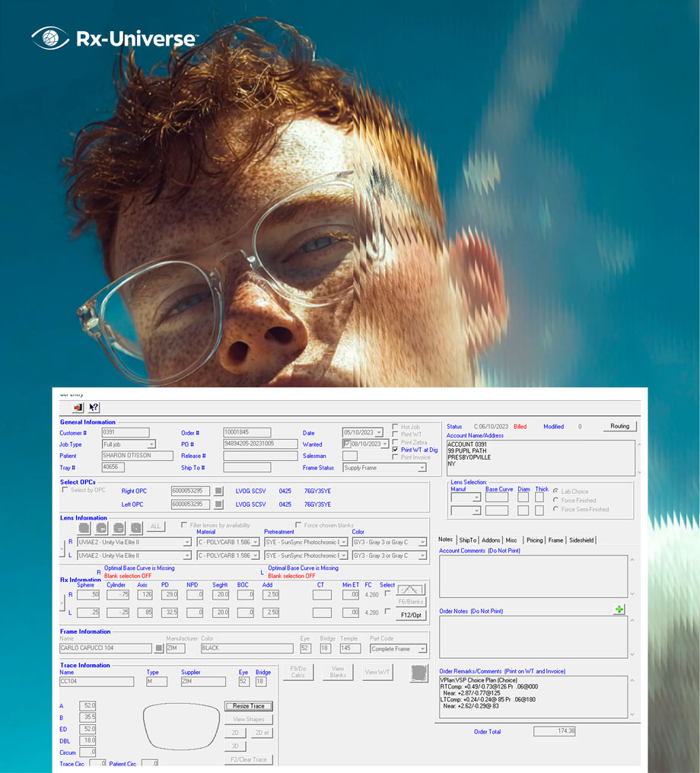Add order note with green plus icon
The height and width of the screenshot is (773, 700).
coord(620,609)
